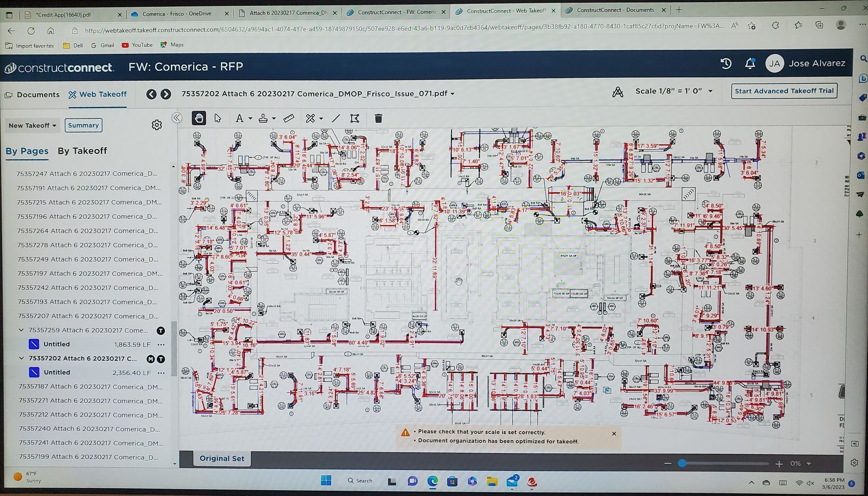Toggle the M badge on page 75357202

pos(150,359)
